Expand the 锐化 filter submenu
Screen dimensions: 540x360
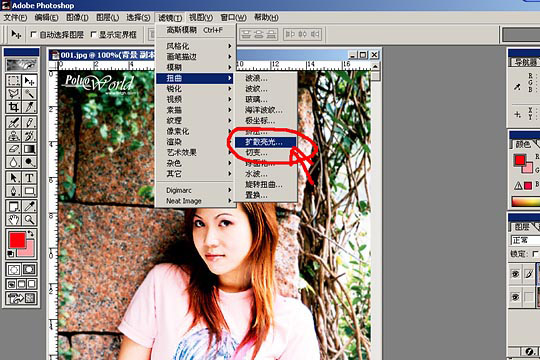pyautogui.click(x=196, y=89)
